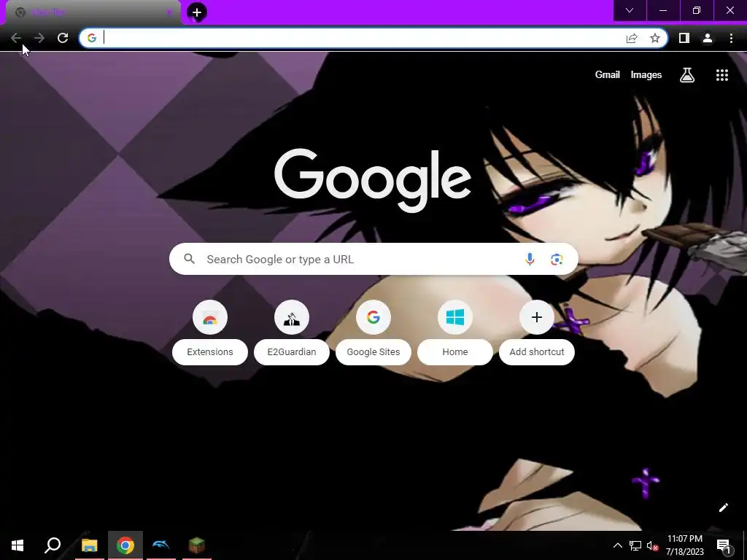Open File Explorer from taskbar
Image resolution: width=747 pixels, height=560 pixels.
(89, 545)
